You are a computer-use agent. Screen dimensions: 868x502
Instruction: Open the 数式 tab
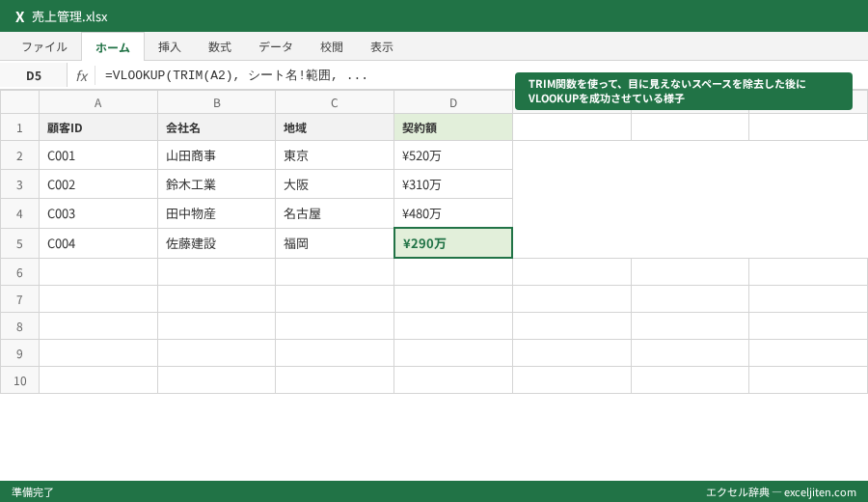(220, 47)
